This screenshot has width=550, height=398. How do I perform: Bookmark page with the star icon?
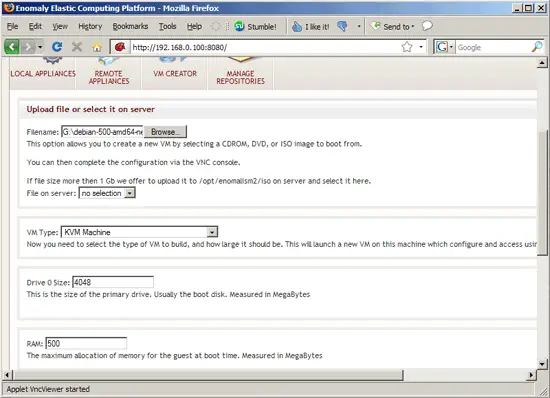pyautogui.click(x=407, y=47)
